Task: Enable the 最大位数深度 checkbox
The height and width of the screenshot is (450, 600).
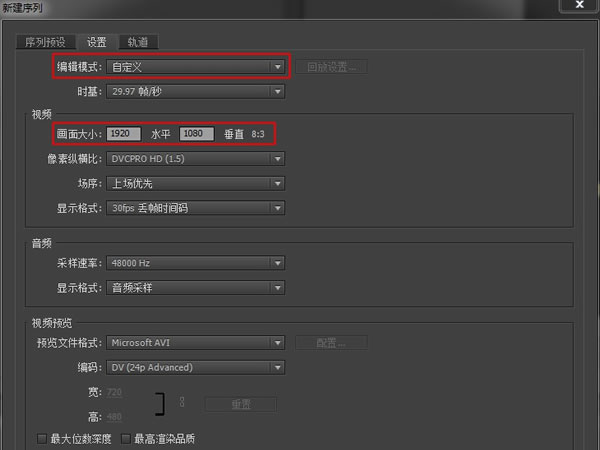Action: tap(42, 438)
